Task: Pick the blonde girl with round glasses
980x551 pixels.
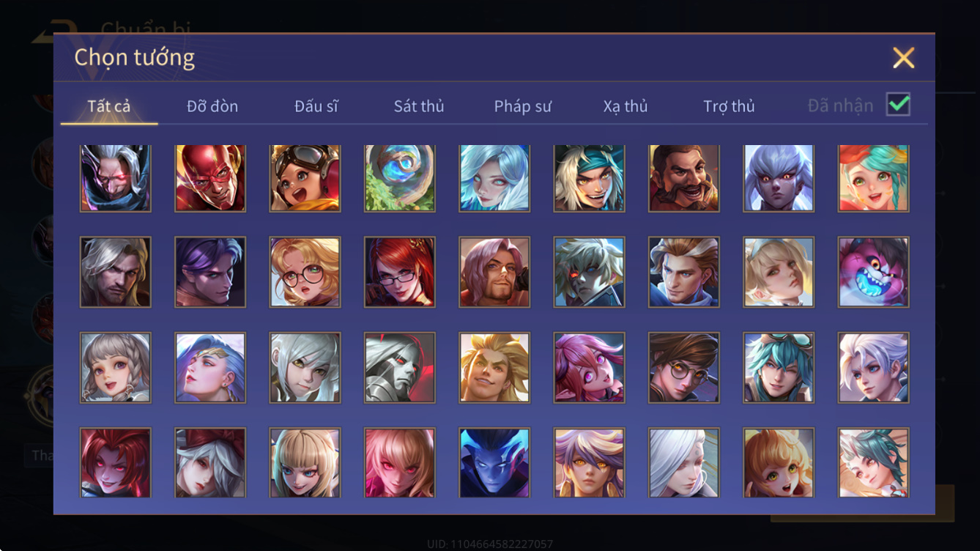Action: pyautogui.click(x=305, y=272)
